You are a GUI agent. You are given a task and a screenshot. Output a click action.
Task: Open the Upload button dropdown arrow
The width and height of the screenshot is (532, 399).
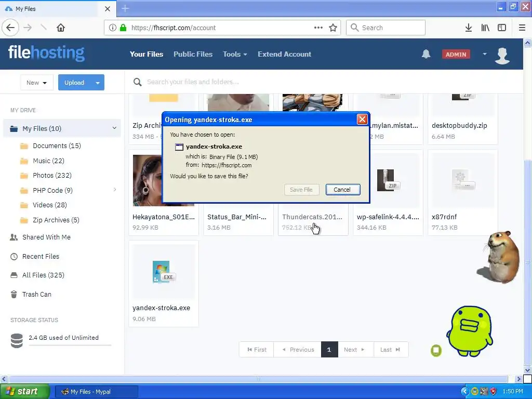[x=98, y=83]
